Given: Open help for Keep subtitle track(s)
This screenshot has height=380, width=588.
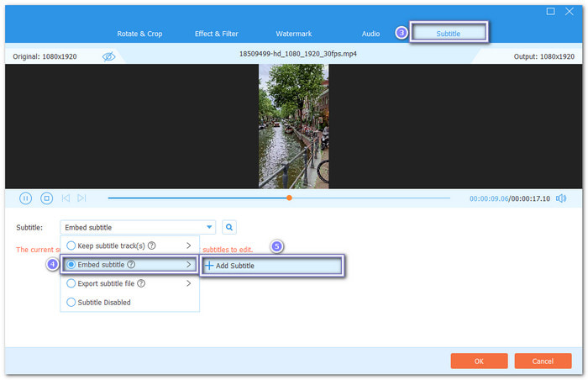Looking at the screenshot, I should (x=151, y=245).
